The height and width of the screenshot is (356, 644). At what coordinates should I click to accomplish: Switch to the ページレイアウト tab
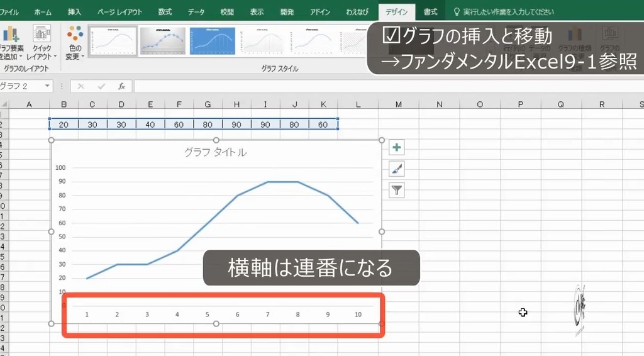(119, 12)
